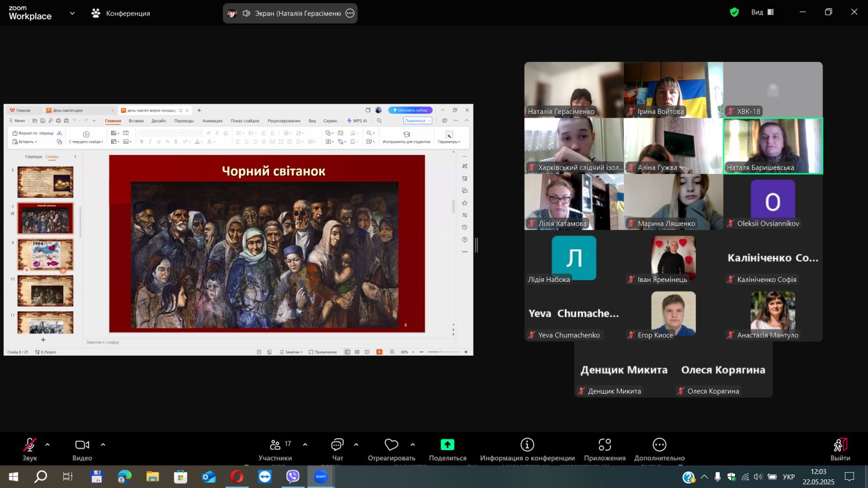Image resolution: width=868 pixels, height=488 pixels.
Task: Open the Параметры settings dropdown
Action: pos(449,137)
